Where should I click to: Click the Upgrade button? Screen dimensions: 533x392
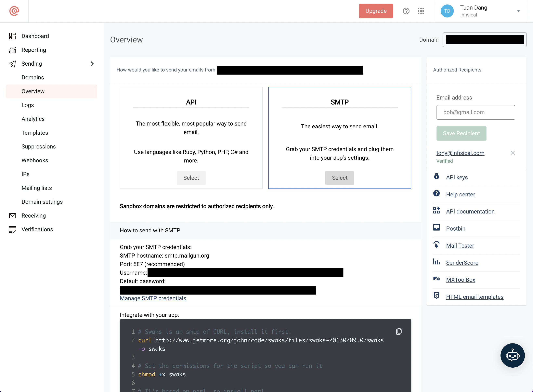376,11
